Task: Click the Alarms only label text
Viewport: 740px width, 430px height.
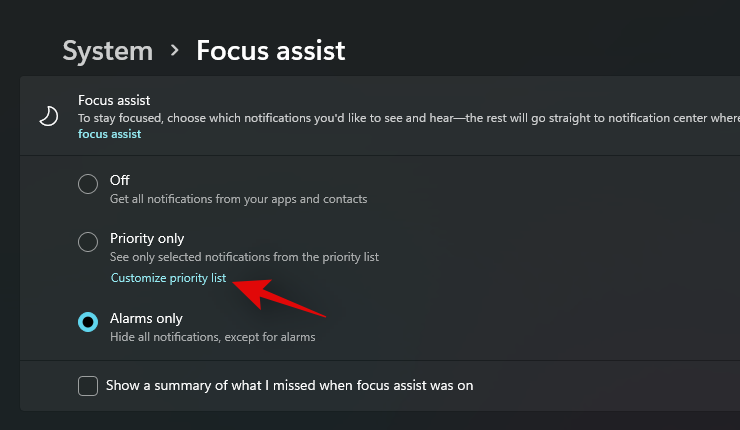Action: point(146,318)
